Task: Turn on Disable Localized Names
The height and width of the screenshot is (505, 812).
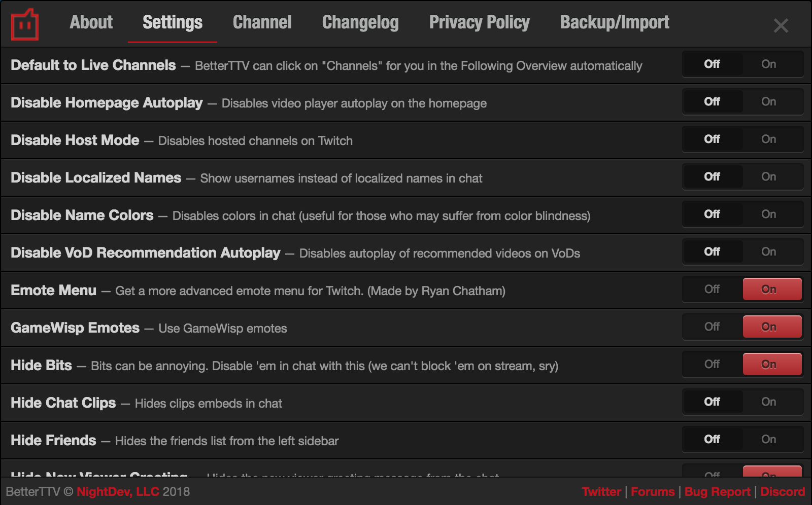Action: (768, 176)
